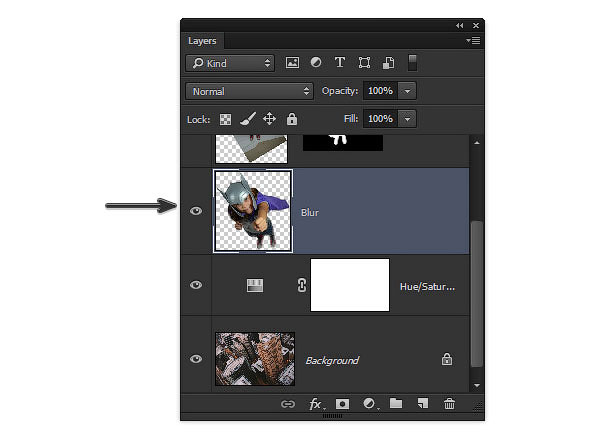600x437 pixels.
Task: Open the Kind filter dropdown
Action: 230,63
